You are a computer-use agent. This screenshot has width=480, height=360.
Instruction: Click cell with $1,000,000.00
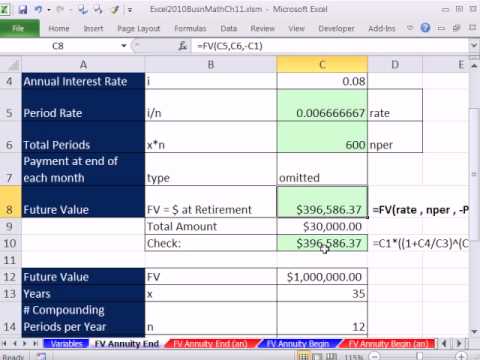pos(322,277)
